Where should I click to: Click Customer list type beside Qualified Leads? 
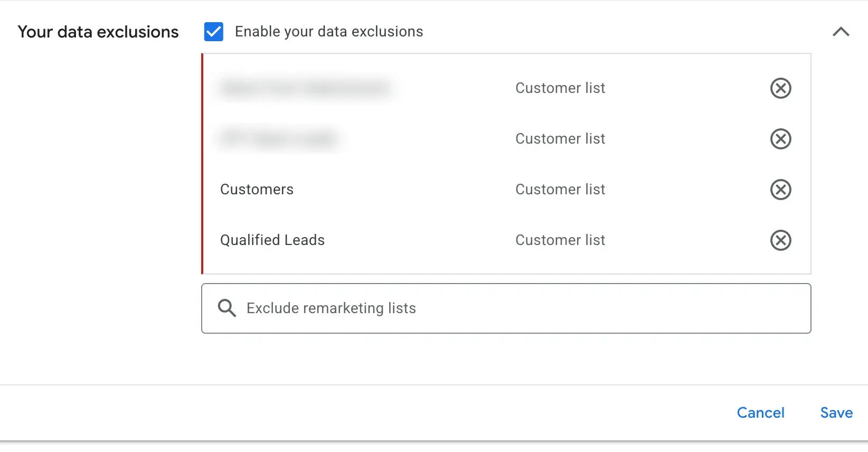560,240
